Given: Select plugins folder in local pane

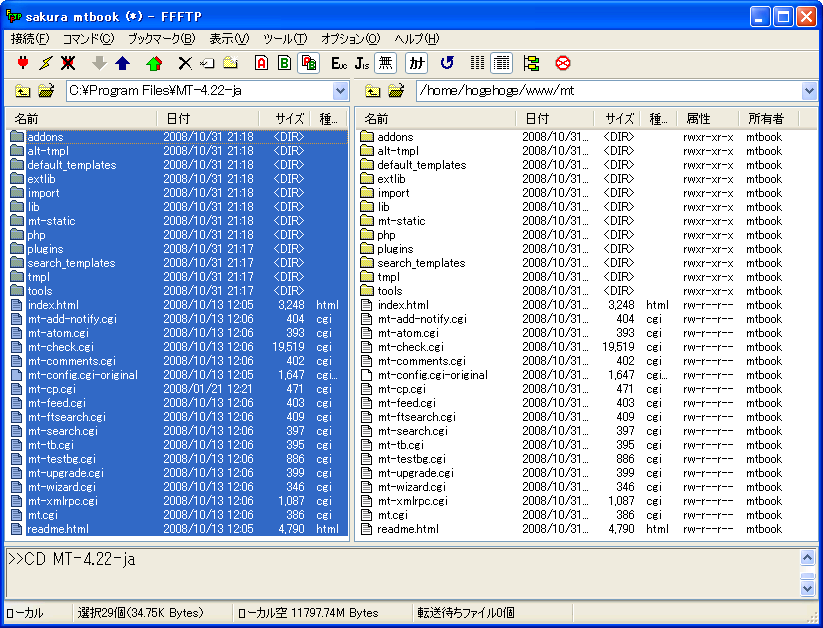Looking at the screenshot, I should tap(45, 249).
